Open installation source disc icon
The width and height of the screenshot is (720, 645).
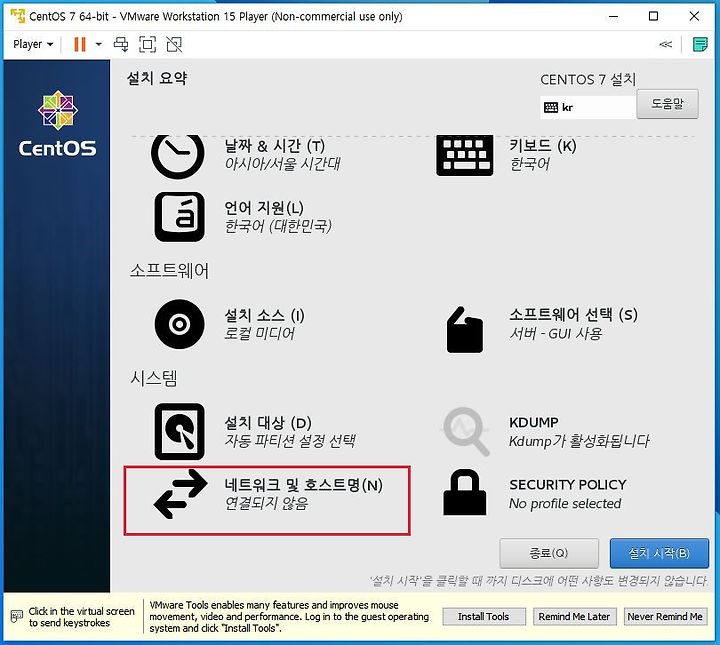[180, 324]
